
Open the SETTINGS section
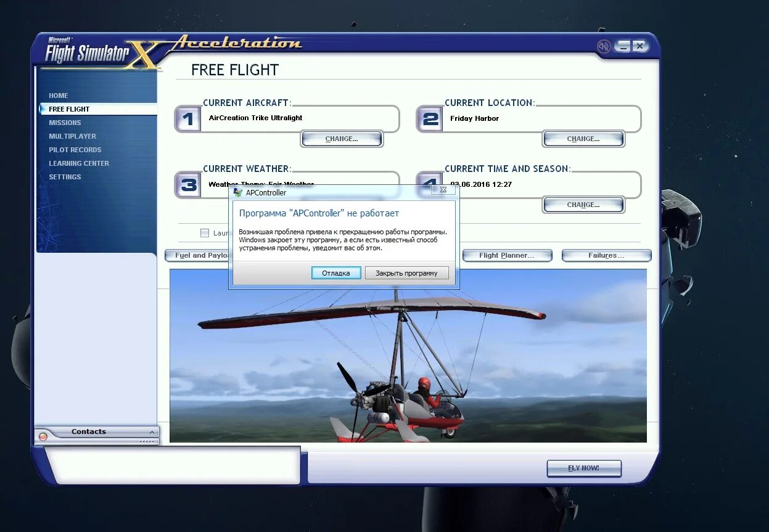coord(65,177)
